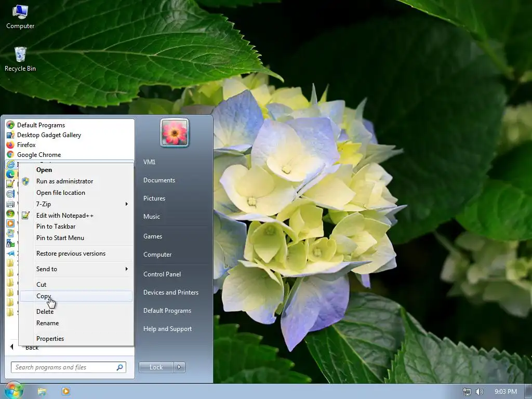Viewport: 532px width, 399px height.
Task: Choose Cut from the context menu
Action: (42, 285)
